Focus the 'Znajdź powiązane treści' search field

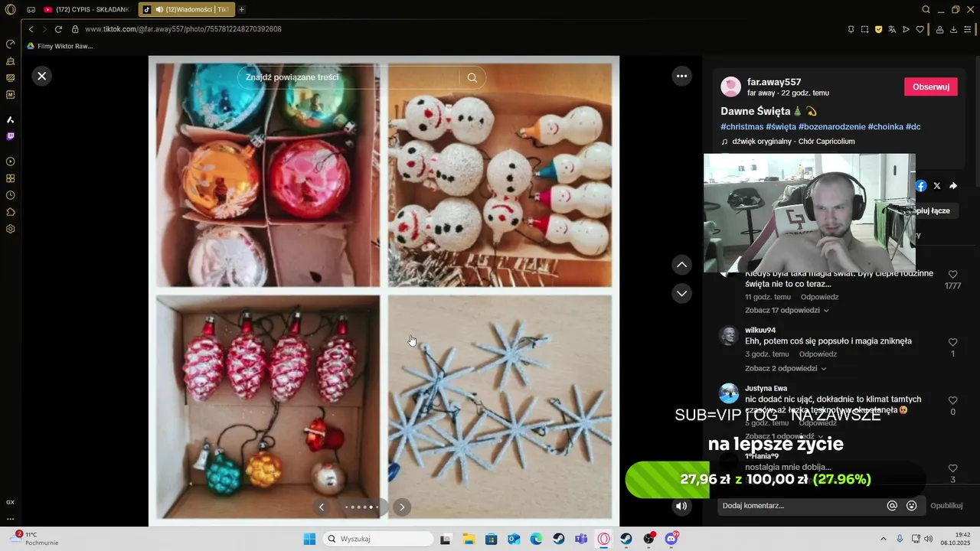348,77
